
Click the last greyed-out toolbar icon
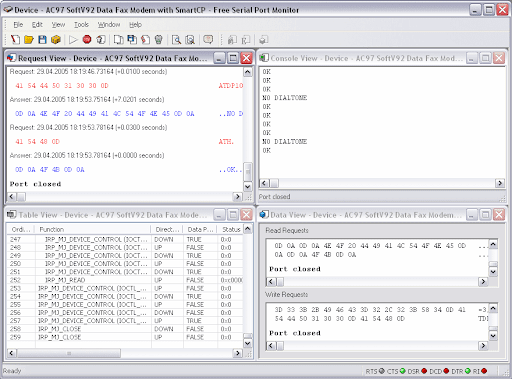263,40
